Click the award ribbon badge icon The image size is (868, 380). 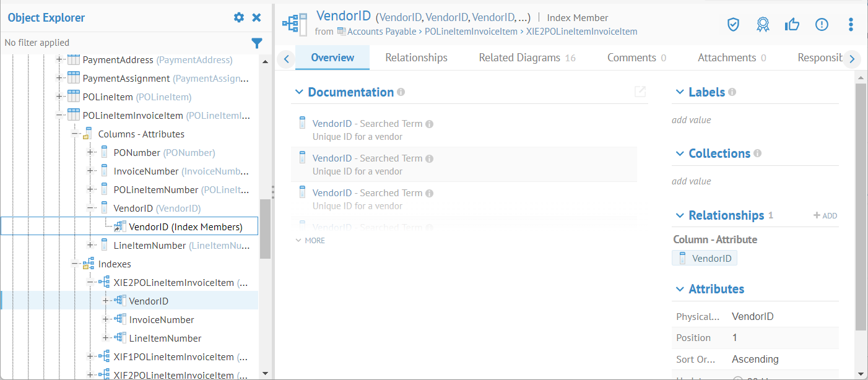tap(763, 25)
